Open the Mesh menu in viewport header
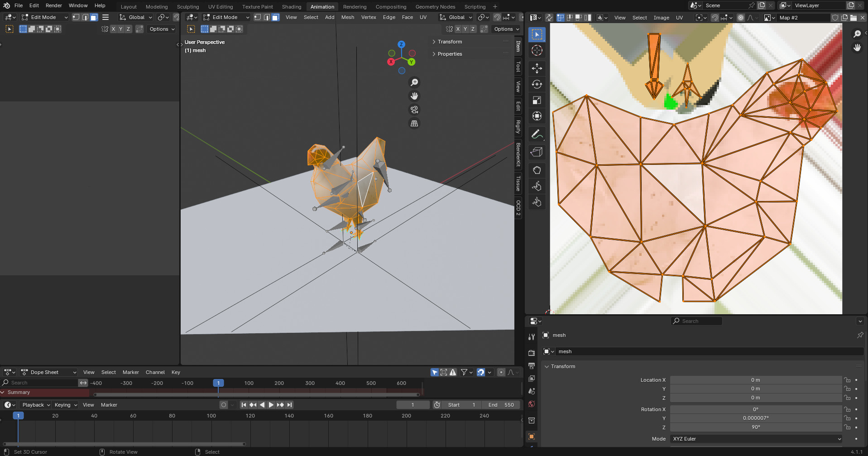The height and width of the screenshot is (456, 868). coord(347,17)
